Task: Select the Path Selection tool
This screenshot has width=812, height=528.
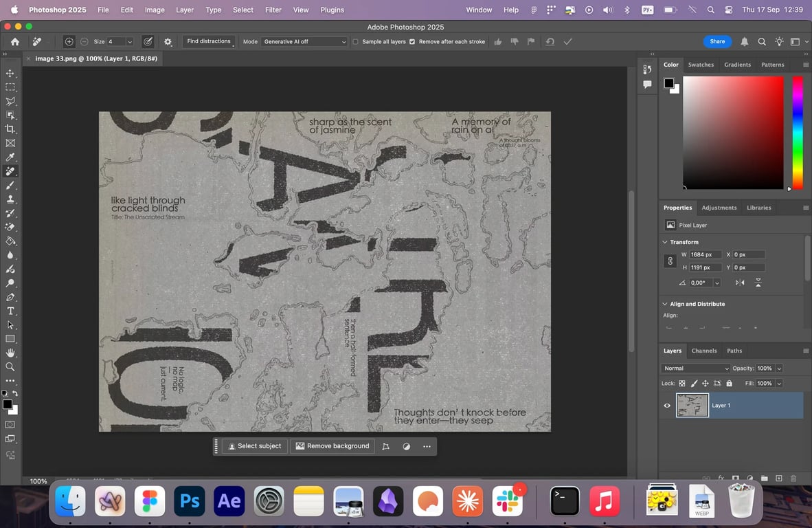Action: pos(10,325)
